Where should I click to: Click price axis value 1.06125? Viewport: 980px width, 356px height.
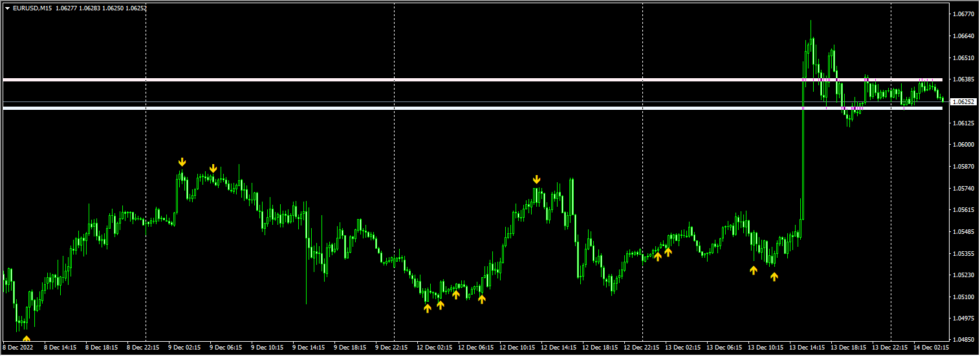pos(964,123)
